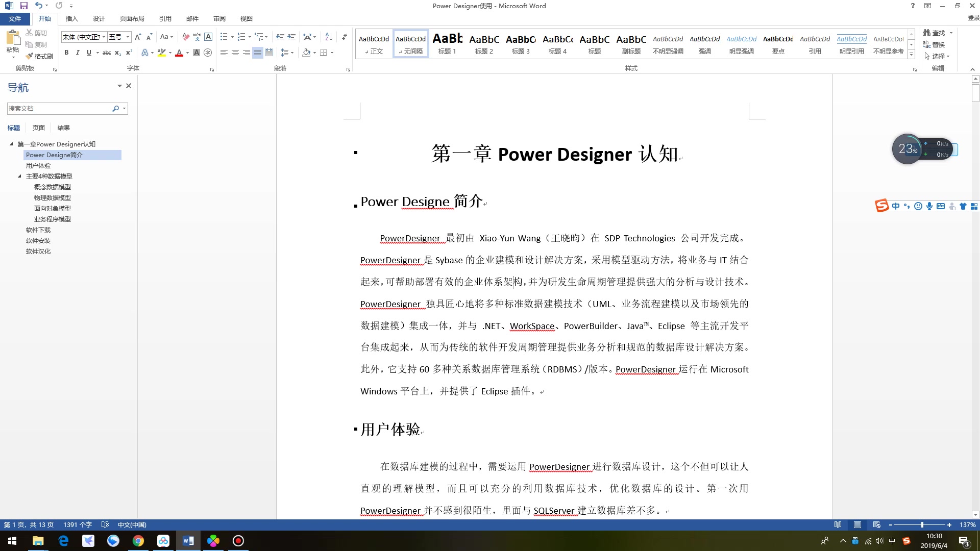
Task: Expand the styles gallery with the more arrow
Action: tap(911, 54)
